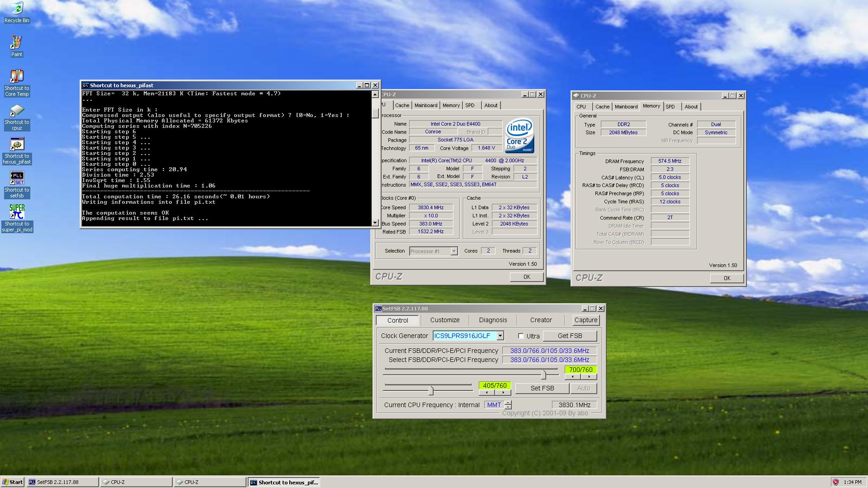
Task: Nudge upper FSB slider right arrow
Action: click(x=589, y=377)
